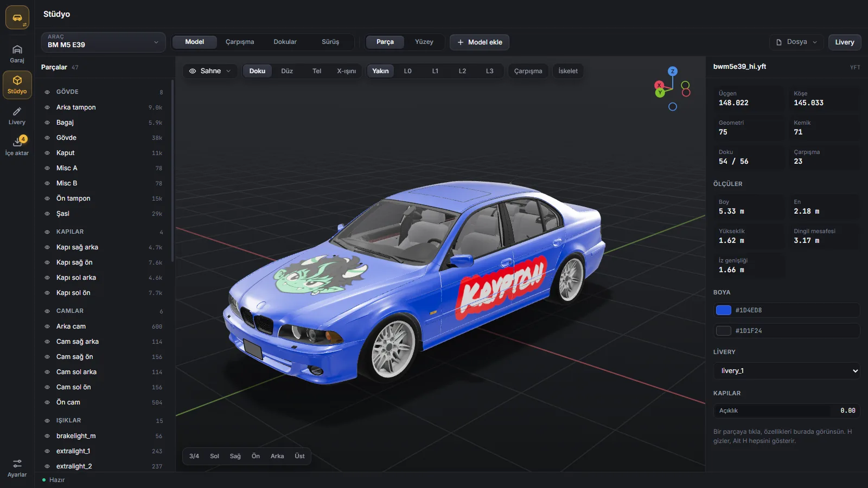
Task: Select the X-ışını view mode
Action: click(x=346, y=71)
